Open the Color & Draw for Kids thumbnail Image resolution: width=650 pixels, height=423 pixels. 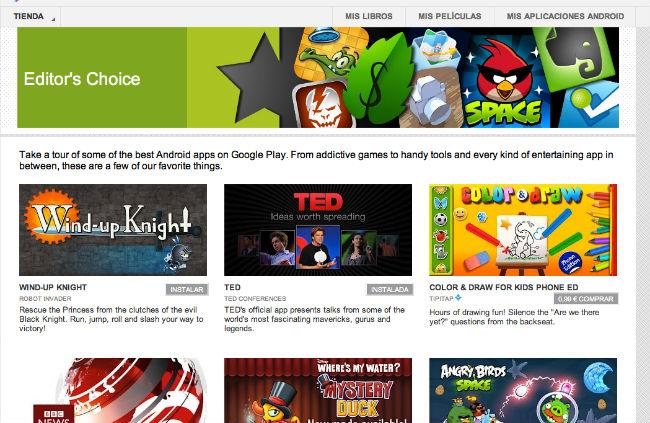[x=523, y=230]
